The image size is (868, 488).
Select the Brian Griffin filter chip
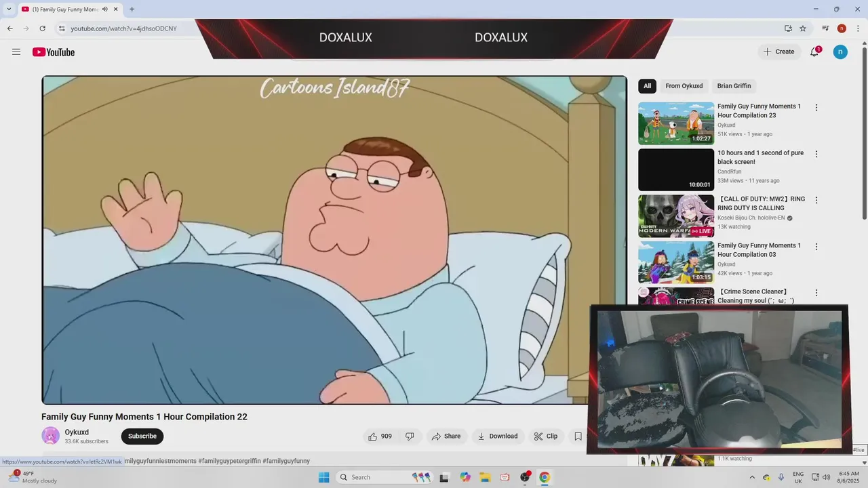click(x=734, y=86)
